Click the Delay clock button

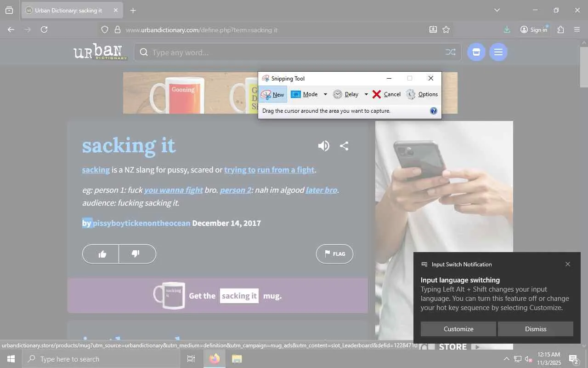(x=346, y=94)
